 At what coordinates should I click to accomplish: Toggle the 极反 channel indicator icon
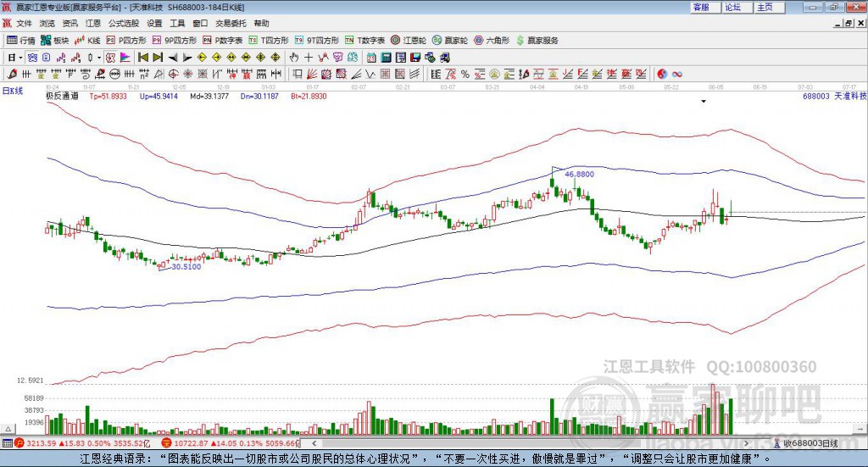(110, 58)
